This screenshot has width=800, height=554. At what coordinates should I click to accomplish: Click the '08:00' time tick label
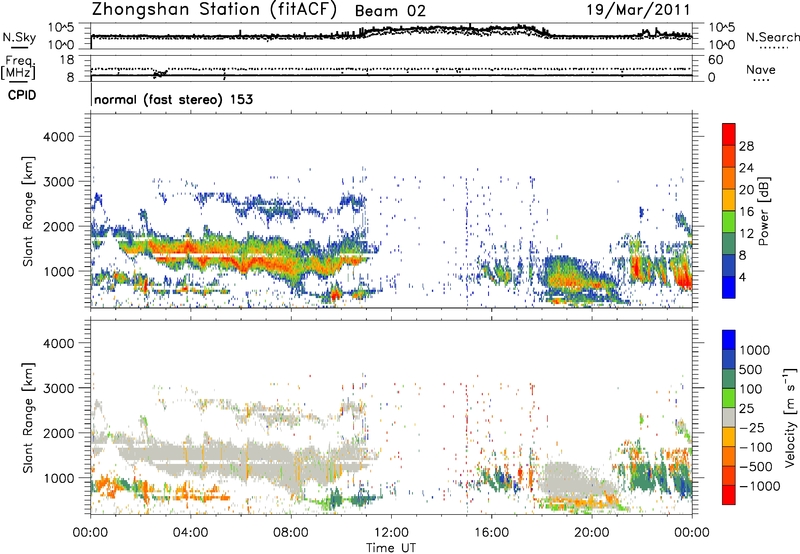click(291, 533)
